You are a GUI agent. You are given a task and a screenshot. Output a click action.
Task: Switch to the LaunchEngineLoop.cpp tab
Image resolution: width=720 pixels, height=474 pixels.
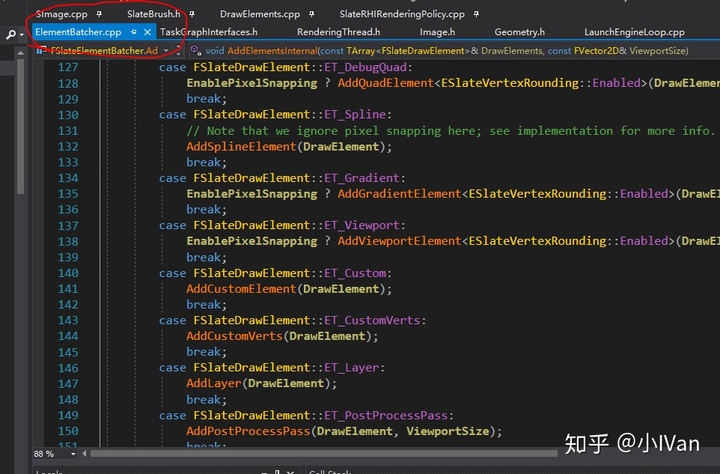[634, 32]
